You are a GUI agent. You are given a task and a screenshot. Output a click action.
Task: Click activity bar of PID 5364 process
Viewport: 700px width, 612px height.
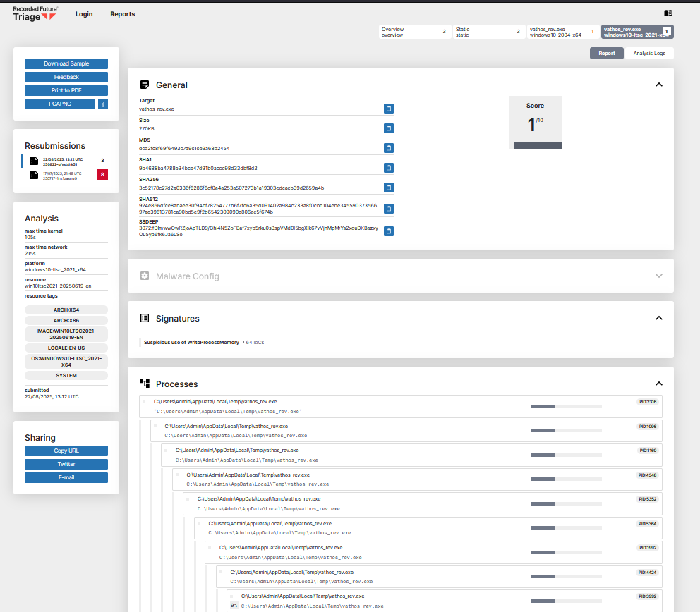point(566,527)
